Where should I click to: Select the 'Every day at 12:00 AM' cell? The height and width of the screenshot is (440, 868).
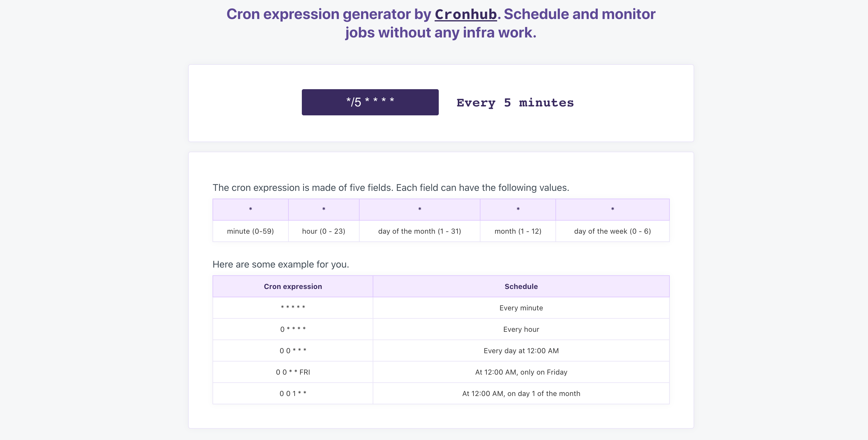(x=521, y=351)
